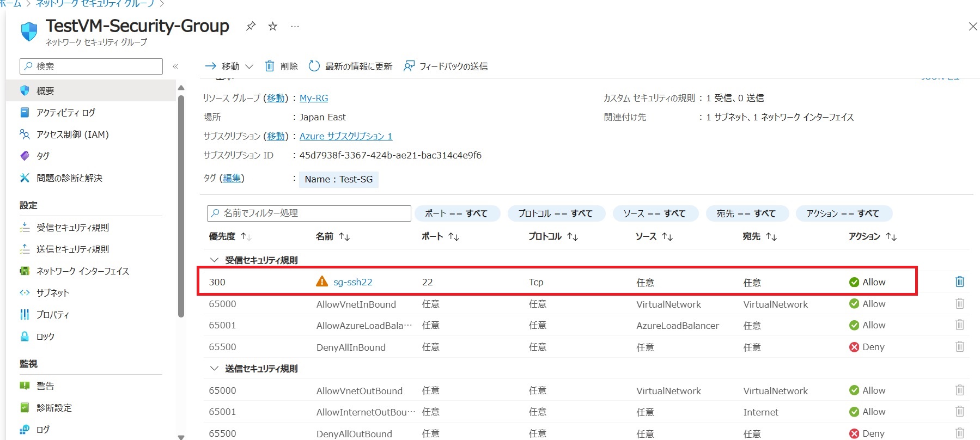Refresh with 最新の情報に更新 button
The width and height of the screenshot is (980, 440).
coord(350,66)
